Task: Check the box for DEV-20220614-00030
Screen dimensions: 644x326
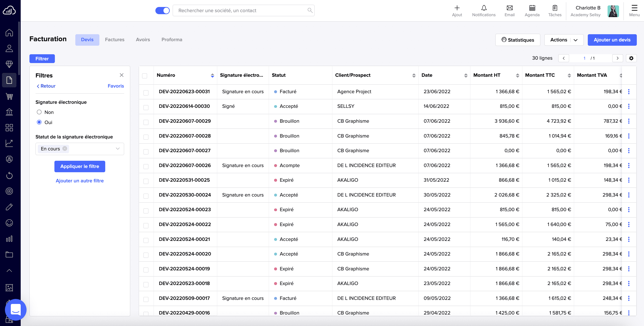Action: [x=146, y=107]
